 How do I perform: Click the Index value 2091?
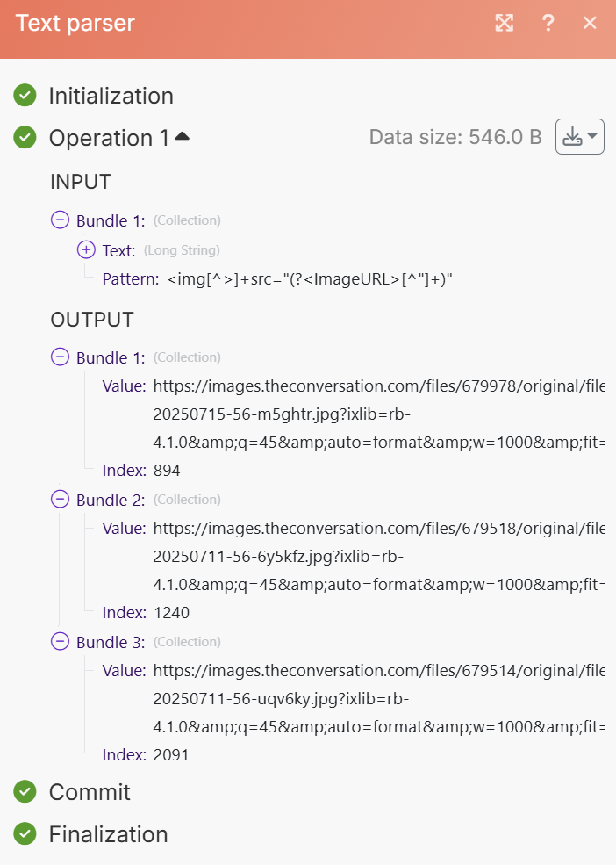(171, 755)
